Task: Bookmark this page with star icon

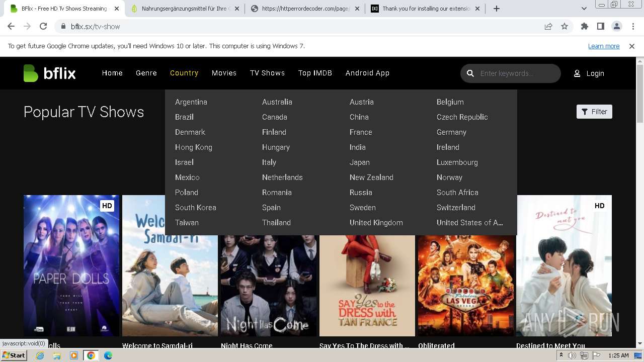Action: point(565,27)
